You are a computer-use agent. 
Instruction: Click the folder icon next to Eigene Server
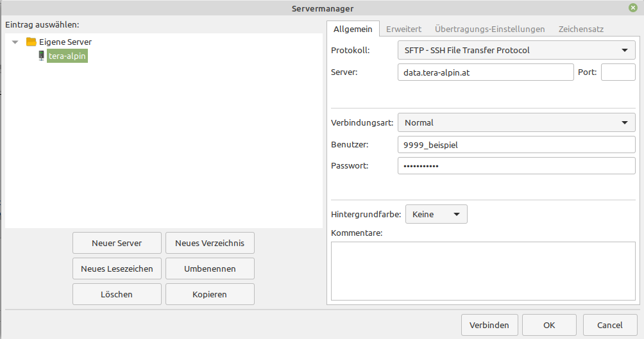pos(31,42)
